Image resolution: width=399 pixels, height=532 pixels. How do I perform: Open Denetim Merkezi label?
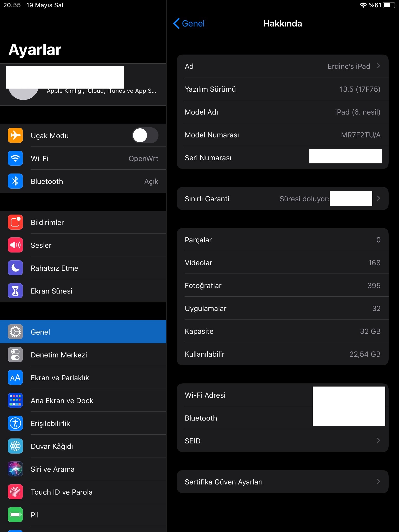(59, 355)
